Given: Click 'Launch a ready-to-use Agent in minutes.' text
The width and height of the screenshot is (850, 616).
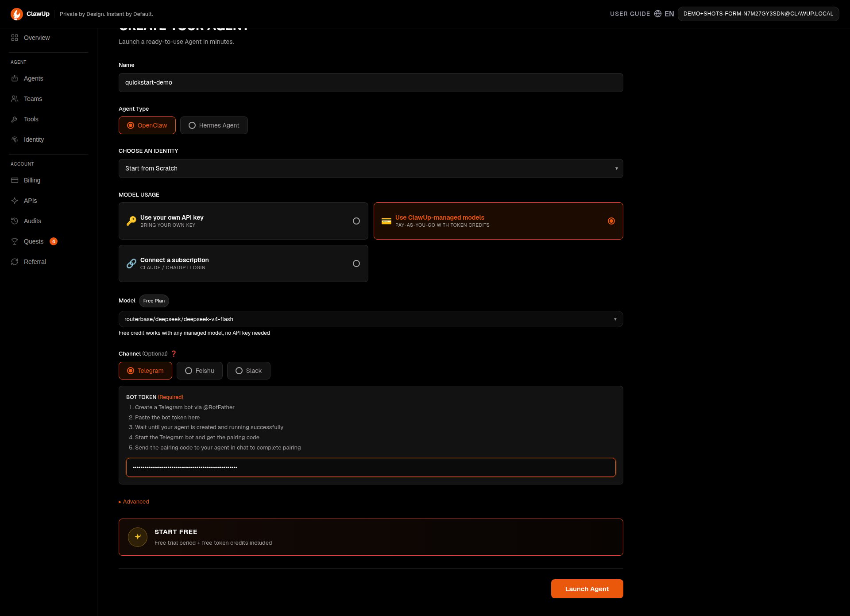Looking at the screenshot, I should coord(176,42).
